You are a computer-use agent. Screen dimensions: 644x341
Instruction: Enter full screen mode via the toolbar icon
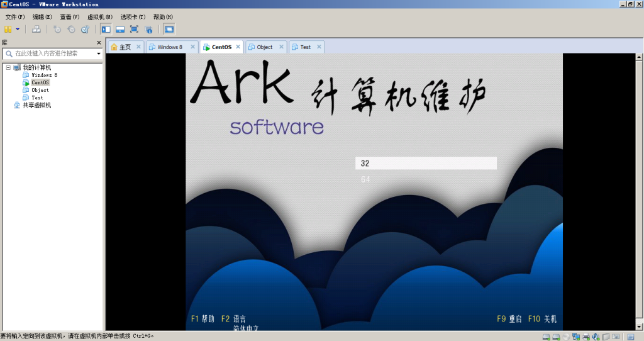[x=134, y=29]
